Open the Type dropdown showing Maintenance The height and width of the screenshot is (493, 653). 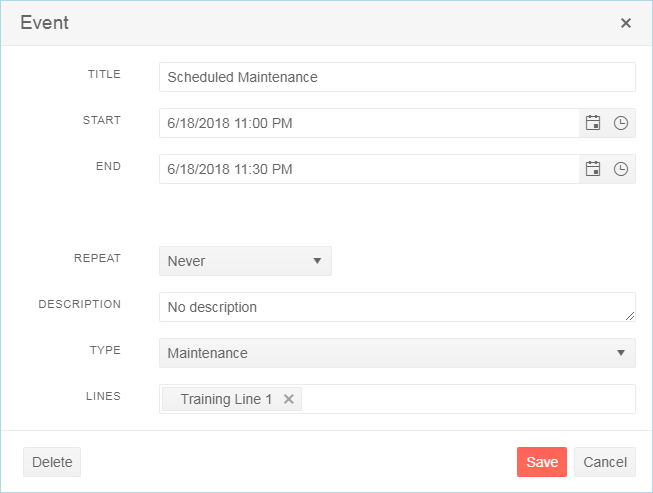point(397,353)
